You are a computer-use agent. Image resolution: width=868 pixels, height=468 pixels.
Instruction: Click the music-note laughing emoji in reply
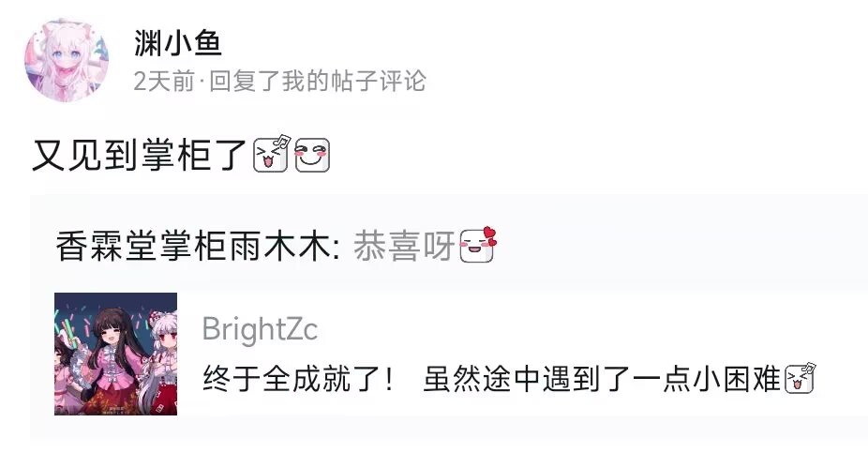(x=271, y=154)
